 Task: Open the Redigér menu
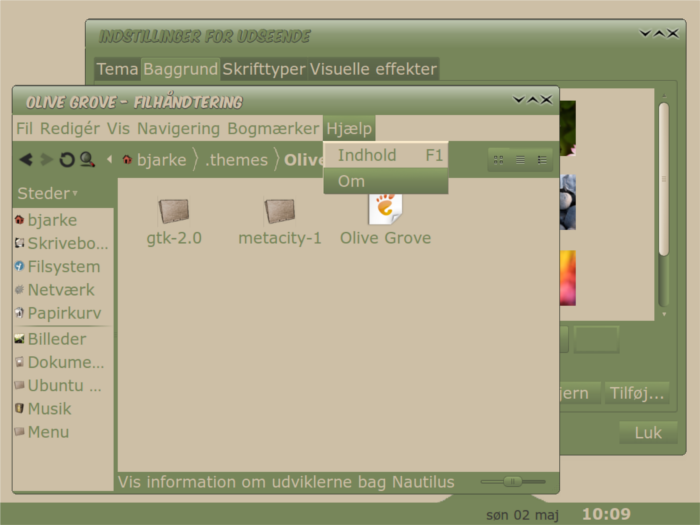pyautogui.click(x=70, y=129)
